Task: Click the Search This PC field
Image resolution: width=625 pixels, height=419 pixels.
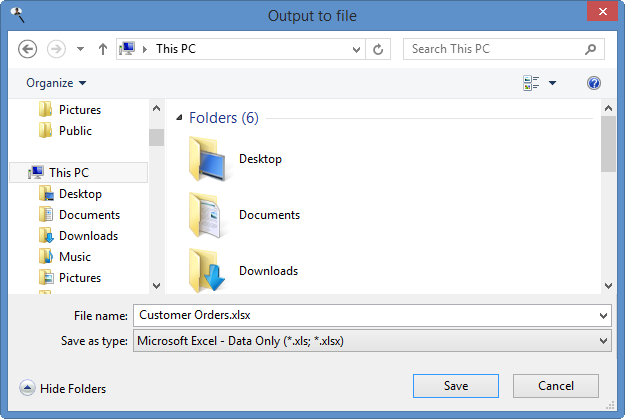Action: [493, 49]
